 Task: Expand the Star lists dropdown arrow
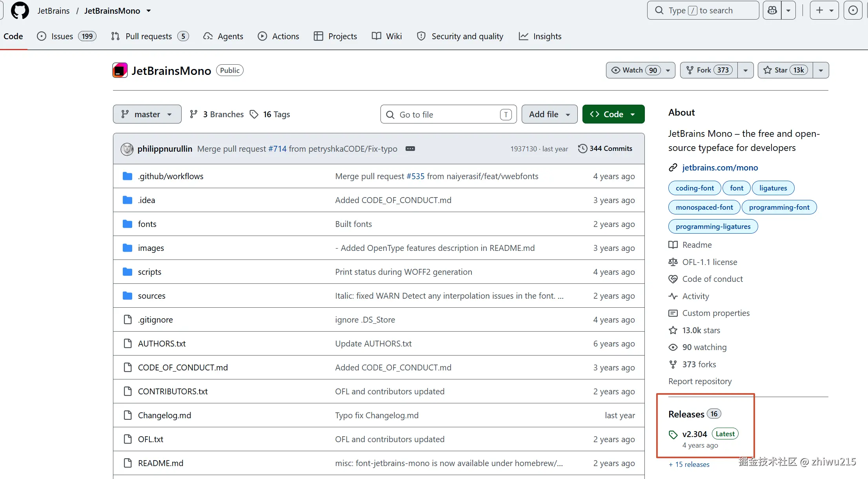click(821, 70)
